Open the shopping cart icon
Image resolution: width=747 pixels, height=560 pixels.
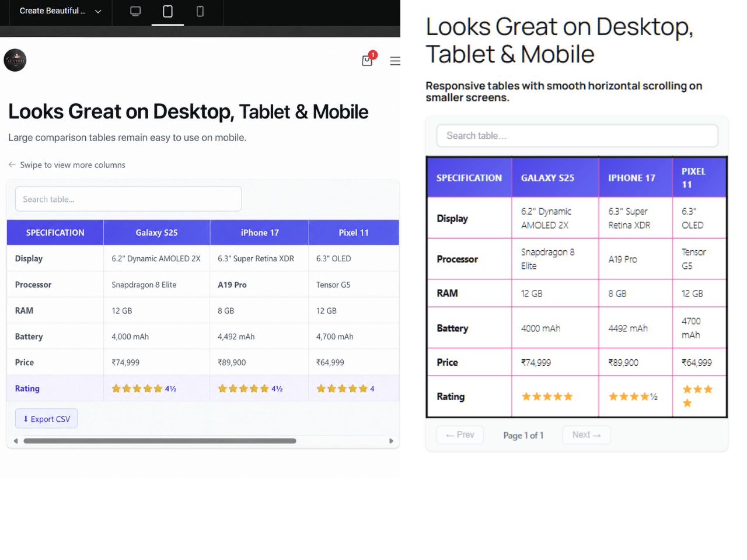(x=367, y=60)
